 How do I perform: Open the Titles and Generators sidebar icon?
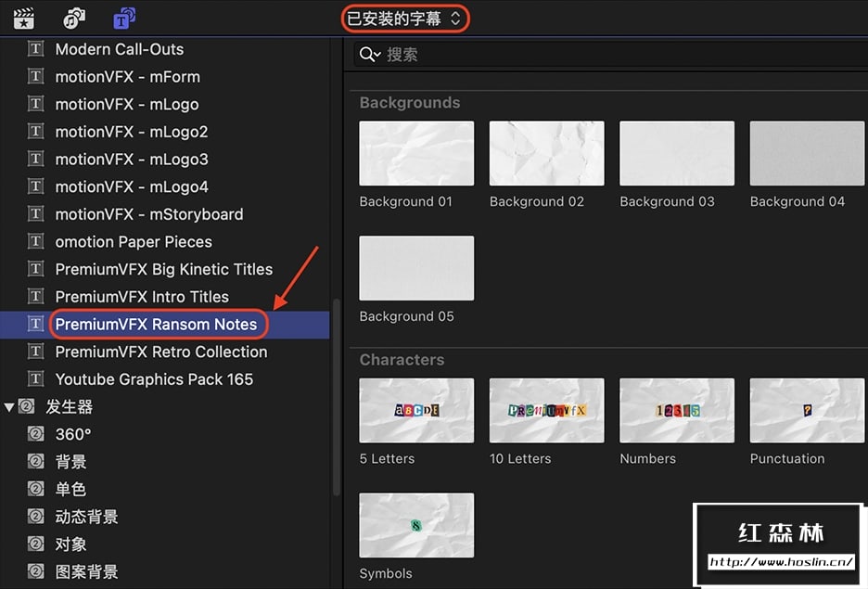point(124,19)
